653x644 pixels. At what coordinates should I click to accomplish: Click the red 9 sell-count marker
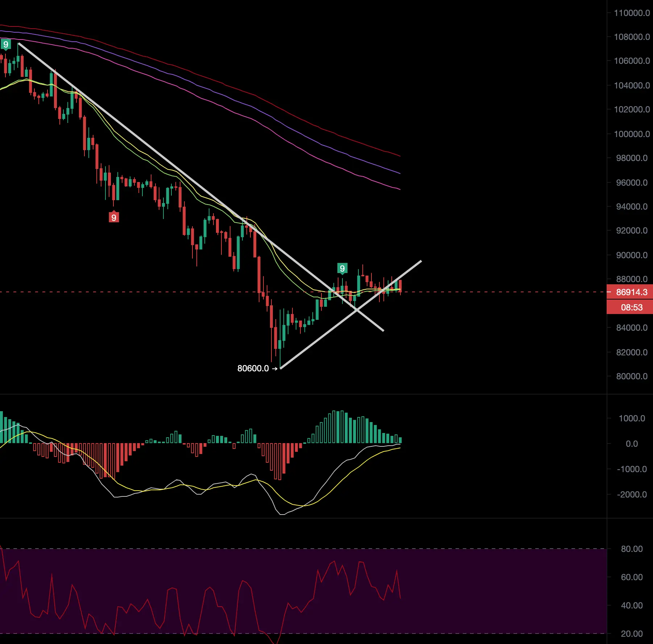[114, 217]
